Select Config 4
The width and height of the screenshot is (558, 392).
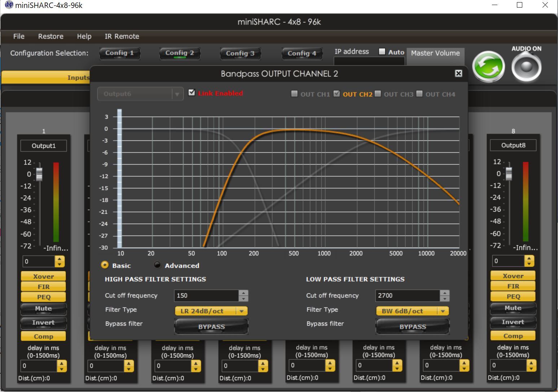302,53
